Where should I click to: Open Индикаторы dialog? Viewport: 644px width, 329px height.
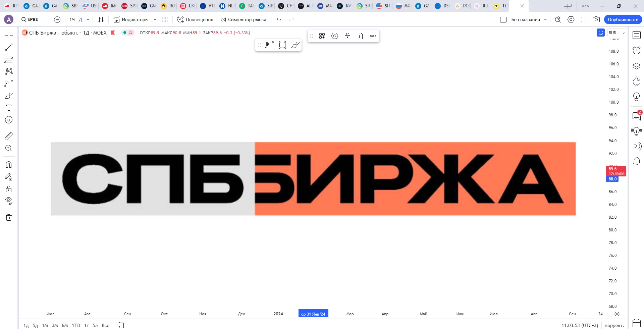[x=131, y=19]
